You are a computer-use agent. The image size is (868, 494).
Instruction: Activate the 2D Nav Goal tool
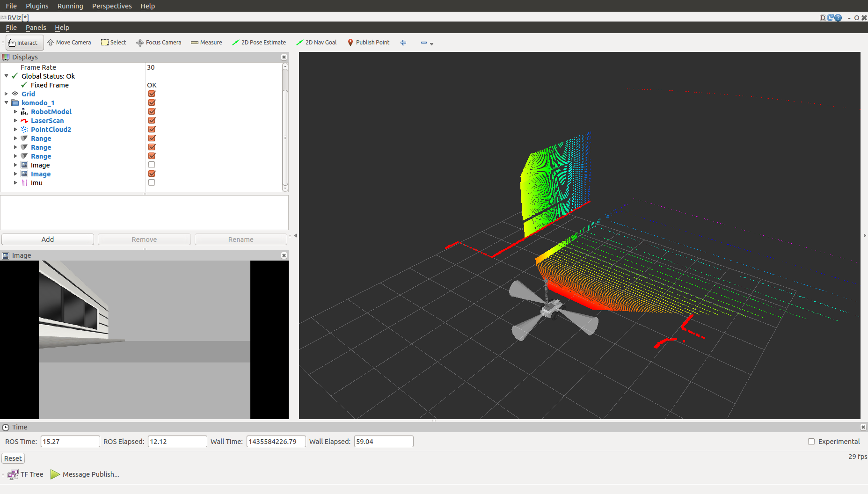[316, 43]
